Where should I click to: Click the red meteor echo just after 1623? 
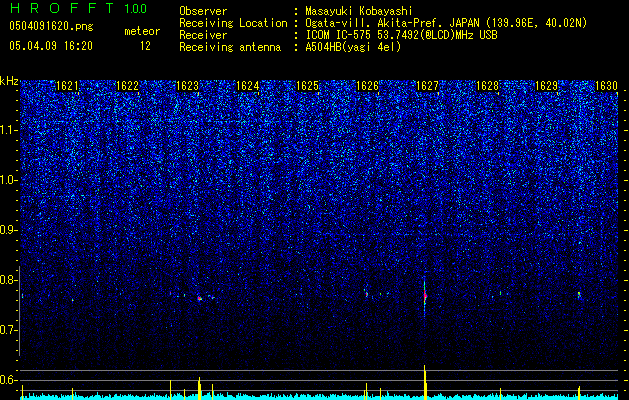coord(199,298)
